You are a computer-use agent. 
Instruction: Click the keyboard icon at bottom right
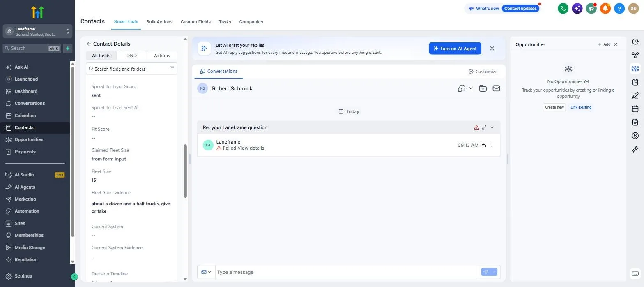(635, 273)
